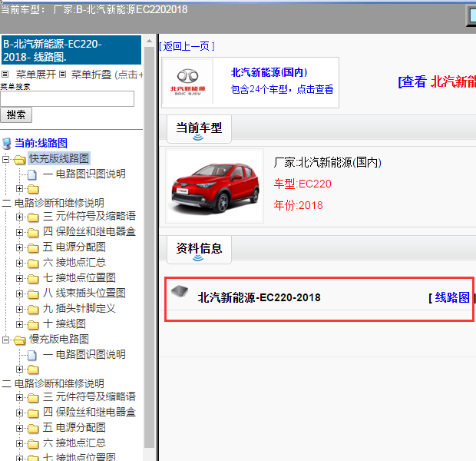Image resolution: width=476 pixels, height=461 pixels.
Task: Focus the 菜单搜索 text input
Action: pyautogui.click(x=67, y=99)
